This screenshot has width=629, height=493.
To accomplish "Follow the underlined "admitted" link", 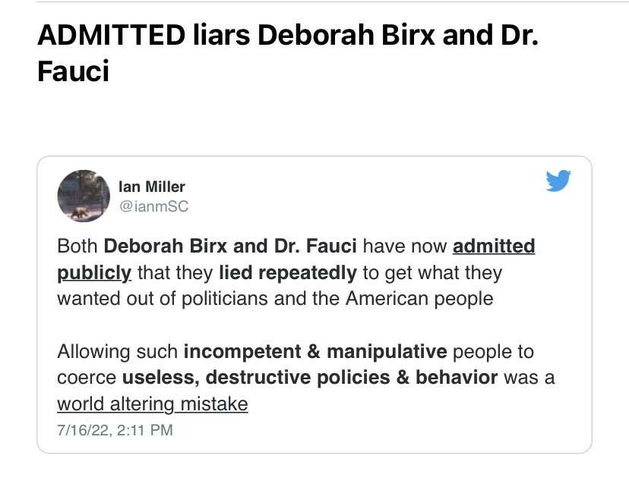I will (494, 245).
